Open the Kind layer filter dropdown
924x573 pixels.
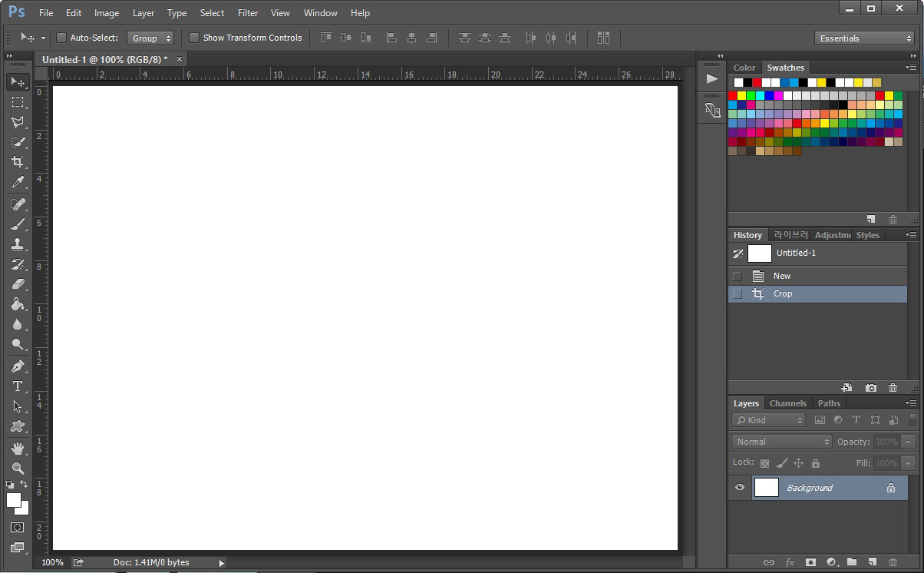point(768,420)
